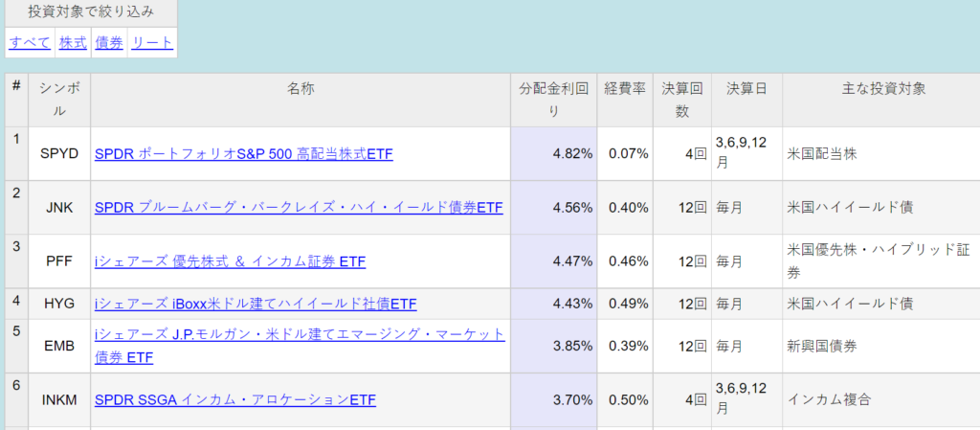Open SPDR SSGA インカム・アロケーションETF link
The height and width of the screenshot is (430, 980).
[235, 399]
